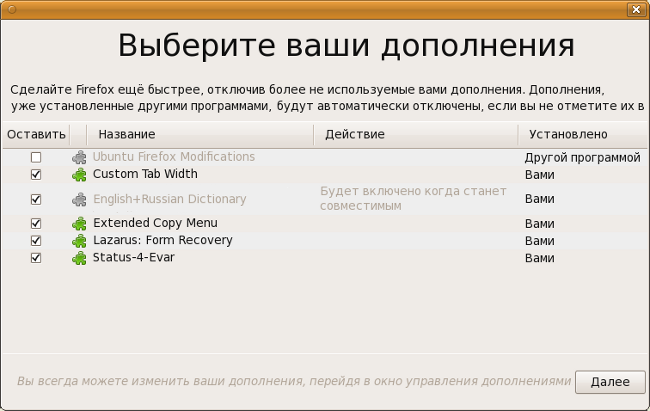Select the English+Russian Dictionary name text
This screenshot has width=650, height=411.
pyautogui.click(x=170, y=199)
